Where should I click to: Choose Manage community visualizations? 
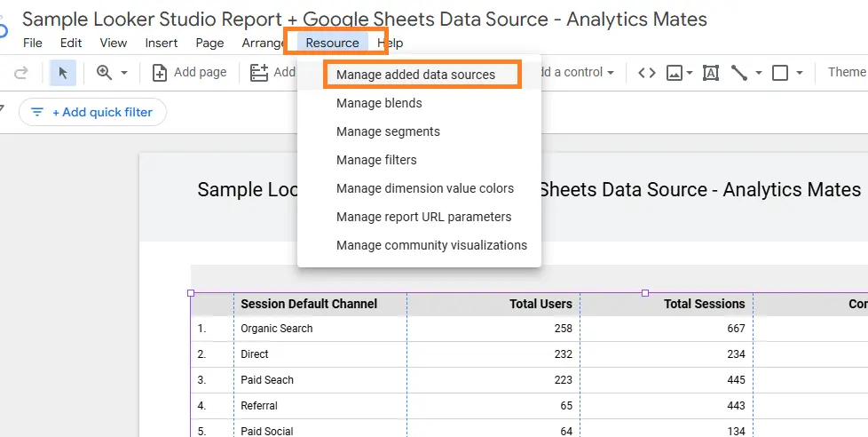[432, 245]
